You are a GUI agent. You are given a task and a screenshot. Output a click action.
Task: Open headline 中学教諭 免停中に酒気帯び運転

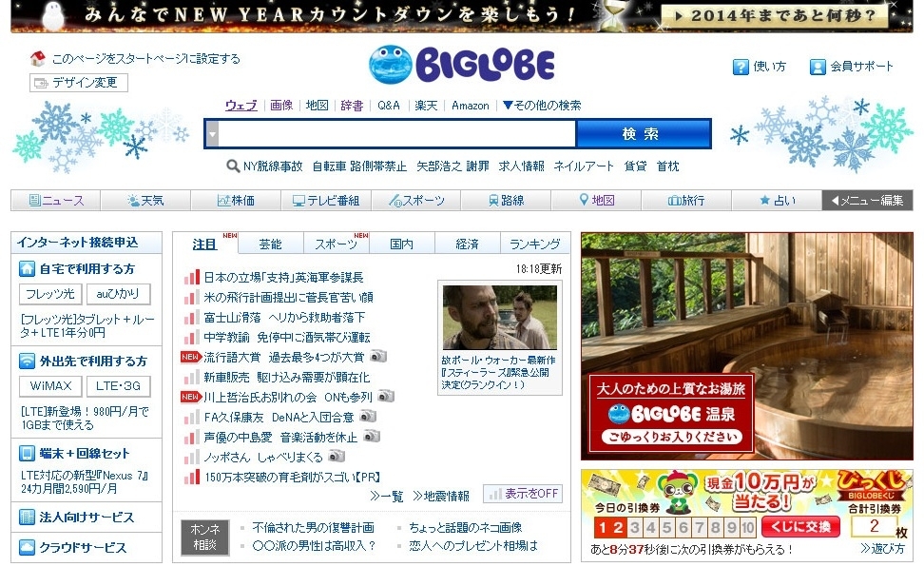click(x=287, y=338)
